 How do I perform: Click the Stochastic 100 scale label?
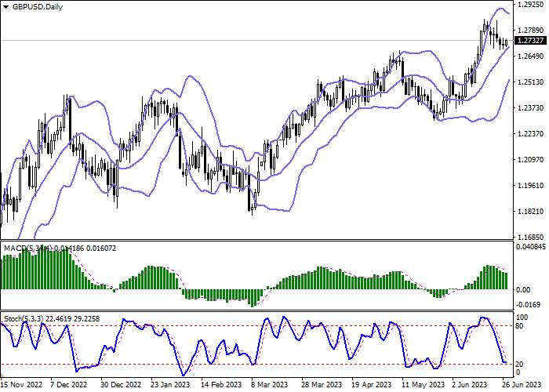[x=522, y=318]
